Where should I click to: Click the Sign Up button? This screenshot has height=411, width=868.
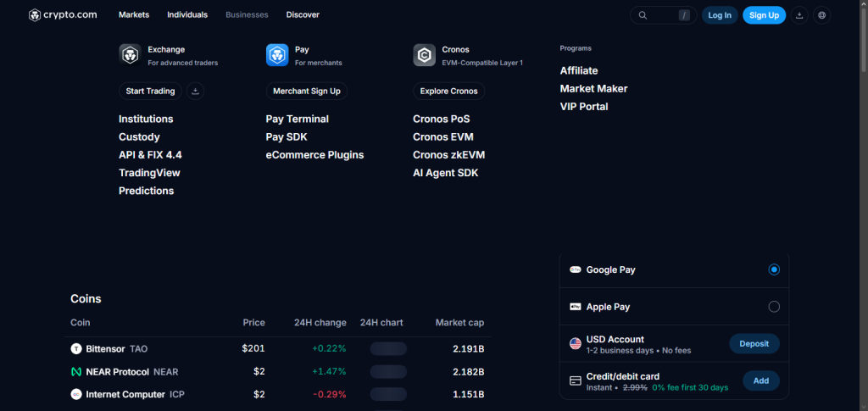[764, 15]
